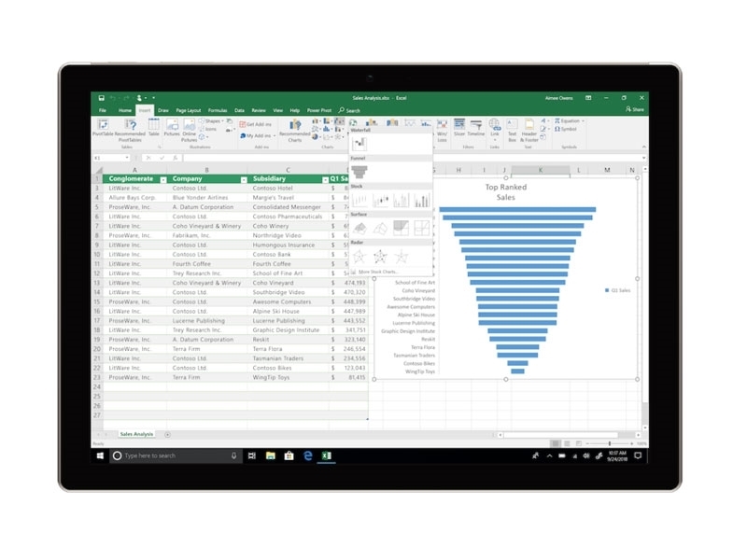The image size is (747, 560).
Task: Select the basic Radar chart
Action: pos(359,257)
